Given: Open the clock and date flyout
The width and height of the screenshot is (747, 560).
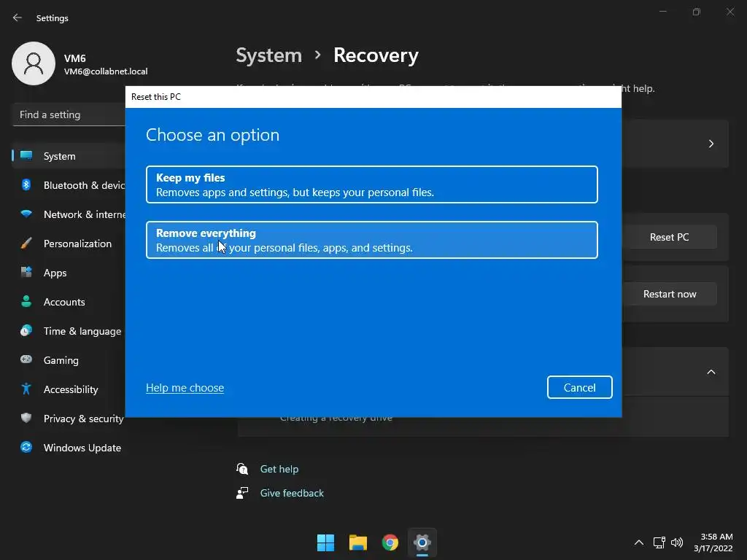Looking at the screenshot, I should pos(713,542).
